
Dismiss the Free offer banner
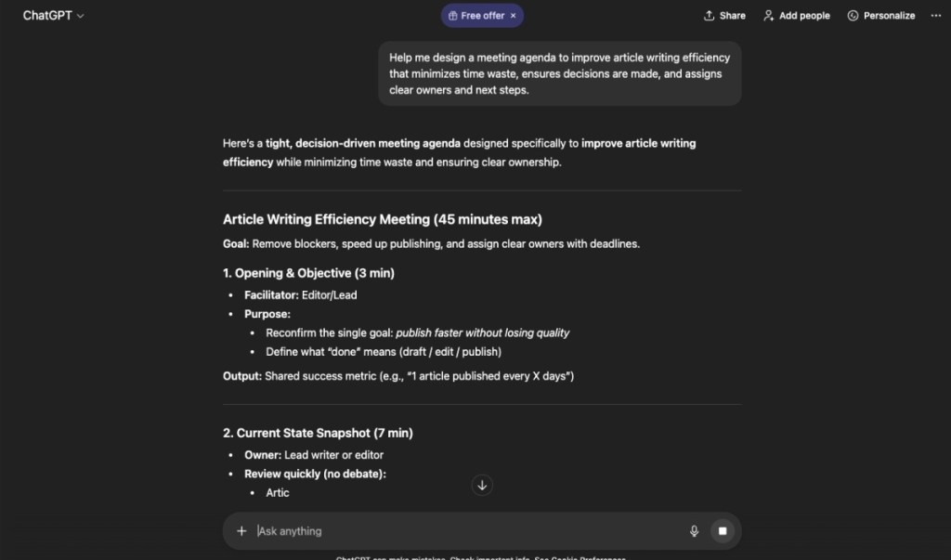[515, 15]
